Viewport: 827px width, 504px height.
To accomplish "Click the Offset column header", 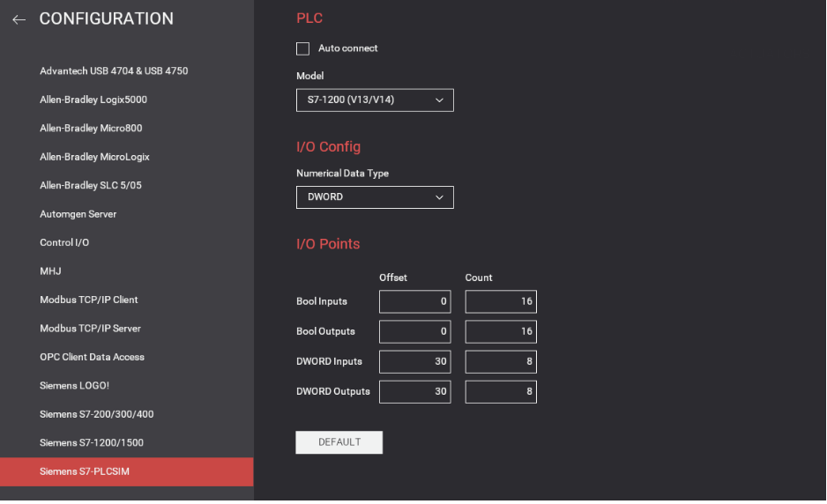I will [x=393, y=278].
